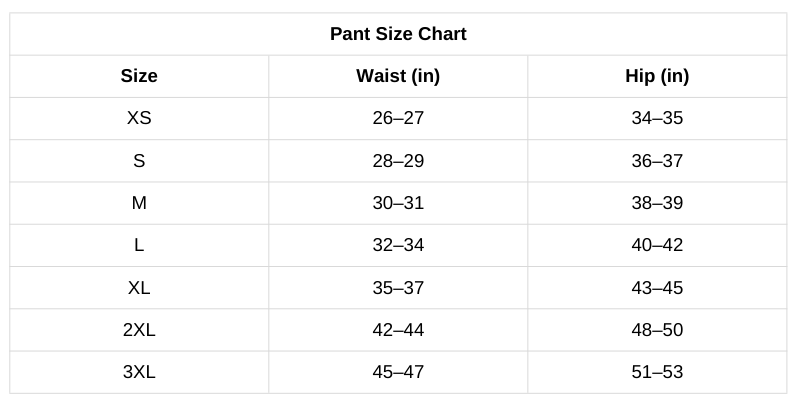Click the Pant Size Chart title

click(x=398, y=34)
